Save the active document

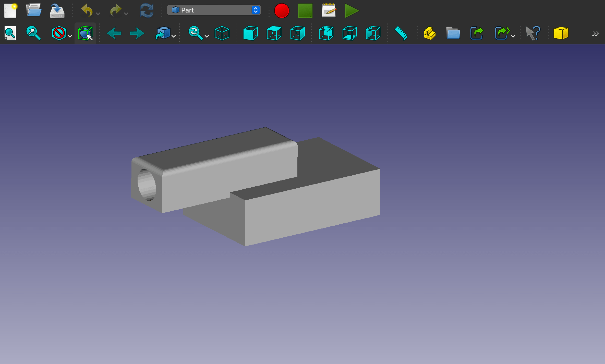[x=57, y=10]
